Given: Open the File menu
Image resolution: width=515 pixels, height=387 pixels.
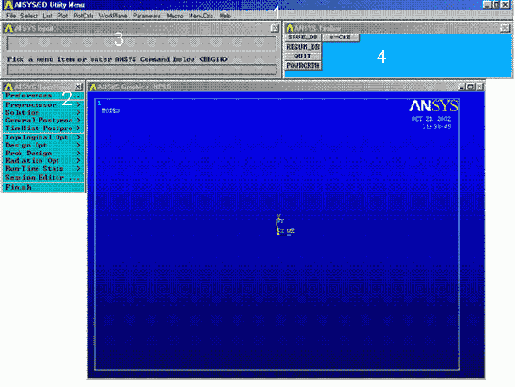Looking at the screenshot, I should (x=11, y=15).
